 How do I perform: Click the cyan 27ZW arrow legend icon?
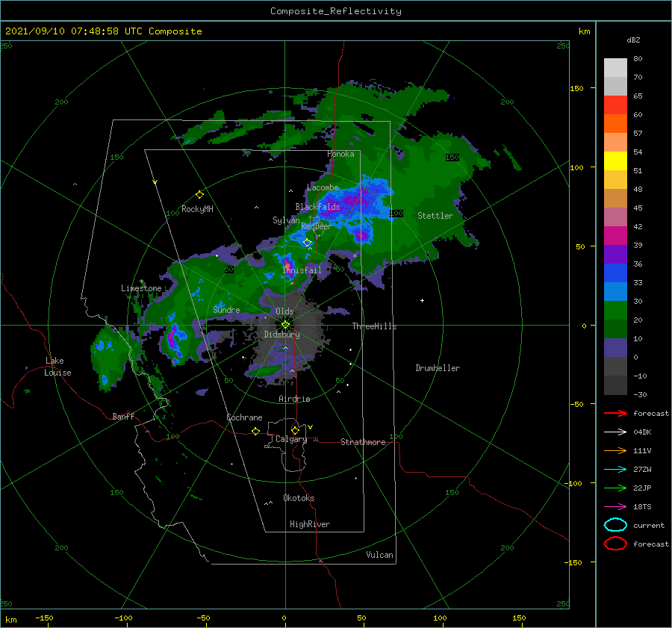[x=615, y=470]
